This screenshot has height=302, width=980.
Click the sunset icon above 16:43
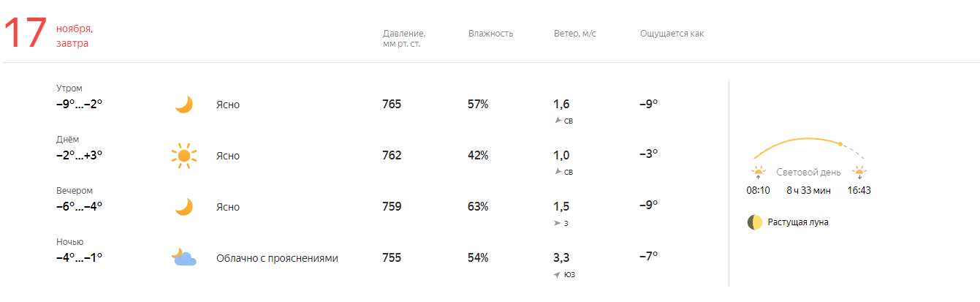coord(859,173)
